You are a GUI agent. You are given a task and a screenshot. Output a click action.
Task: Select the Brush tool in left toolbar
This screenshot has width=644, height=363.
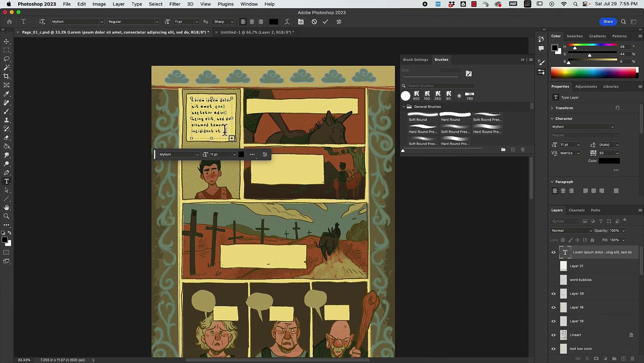click(7, 112)
